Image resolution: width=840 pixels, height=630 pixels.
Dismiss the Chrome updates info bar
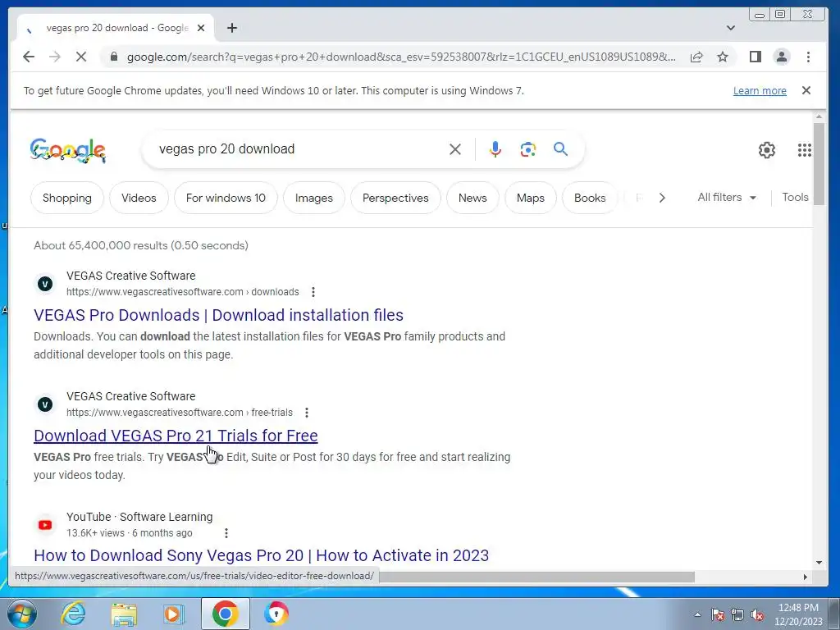coord(806,90)
